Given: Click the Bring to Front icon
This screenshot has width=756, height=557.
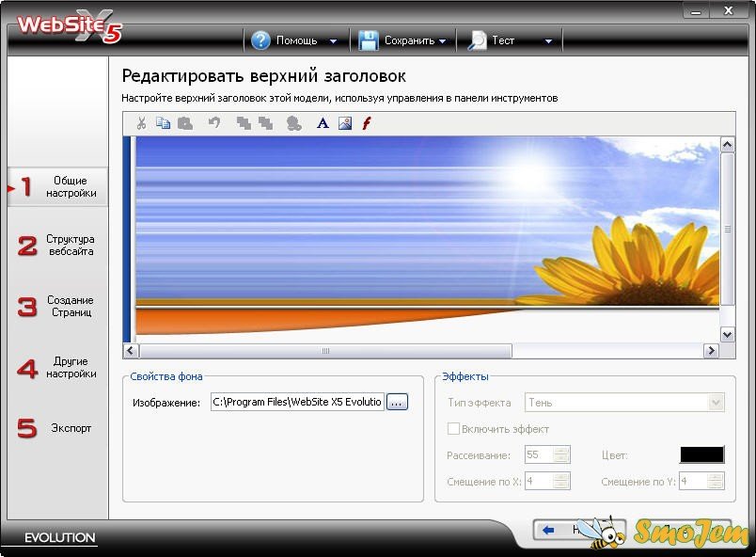Looking at the screenshot, I should [244, 123].
